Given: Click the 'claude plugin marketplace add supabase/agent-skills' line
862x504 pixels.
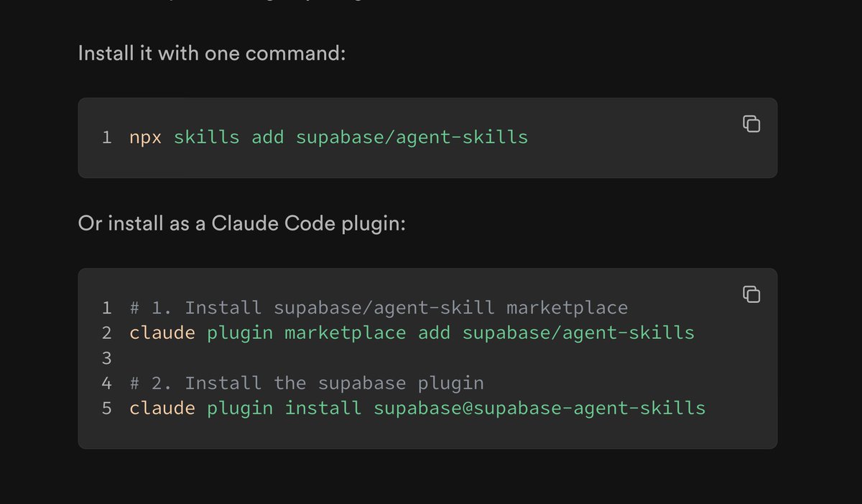Looking at the screenshot, I should click(412, 333).
